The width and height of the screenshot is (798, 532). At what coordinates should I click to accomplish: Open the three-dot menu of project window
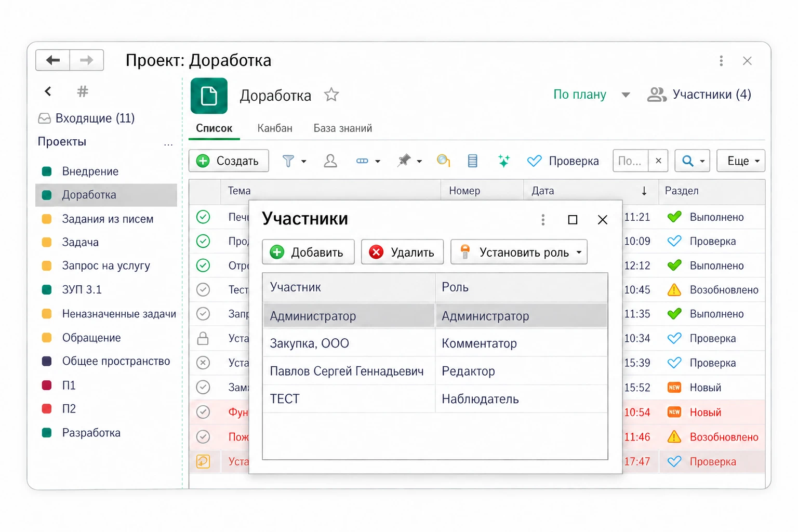coord(721,61)
